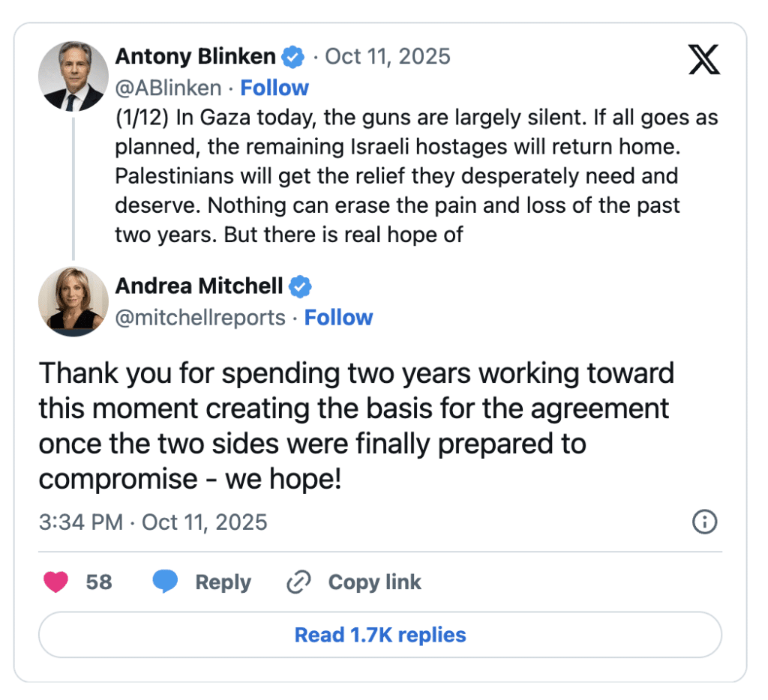Open Antony Blinken's profile photo
This screenshot has width=768, height=700.
pos(73,76)
